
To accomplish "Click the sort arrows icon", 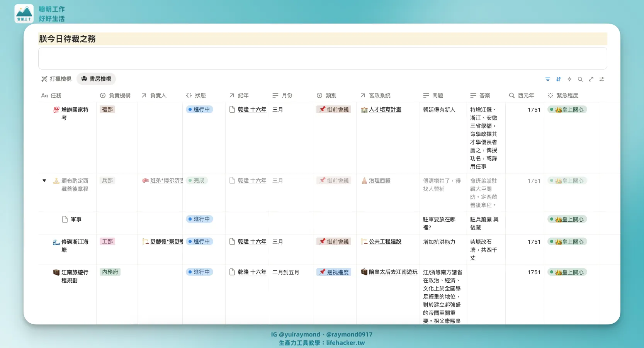I will coord(558,79).
